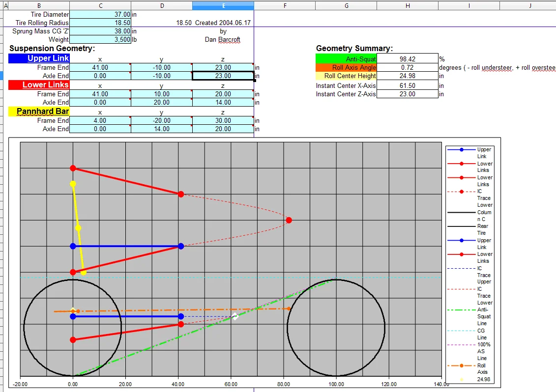
Task: Click the Weight cell showing 3,500
Action: pos(100,39)
